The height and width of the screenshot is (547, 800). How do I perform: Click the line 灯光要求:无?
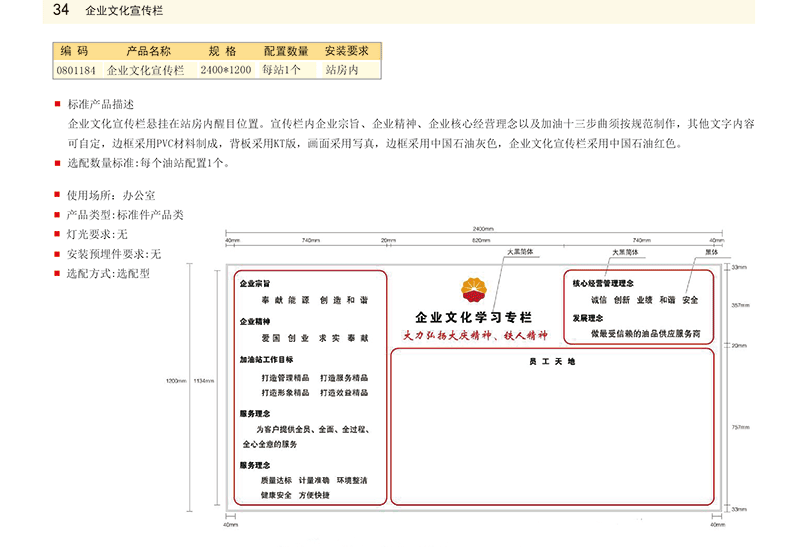click(x=97, y=234)
